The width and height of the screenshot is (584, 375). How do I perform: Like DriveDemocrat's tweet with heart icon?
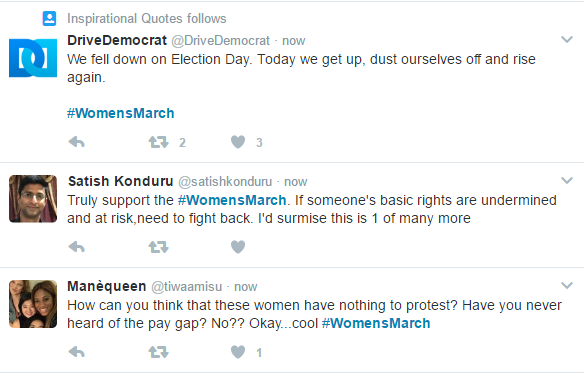tap(238, 142)
